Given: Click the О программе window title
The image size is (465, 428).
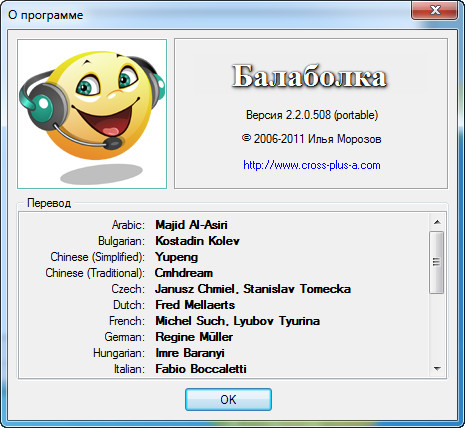Looking at the screenshot, I should [46, 15].
